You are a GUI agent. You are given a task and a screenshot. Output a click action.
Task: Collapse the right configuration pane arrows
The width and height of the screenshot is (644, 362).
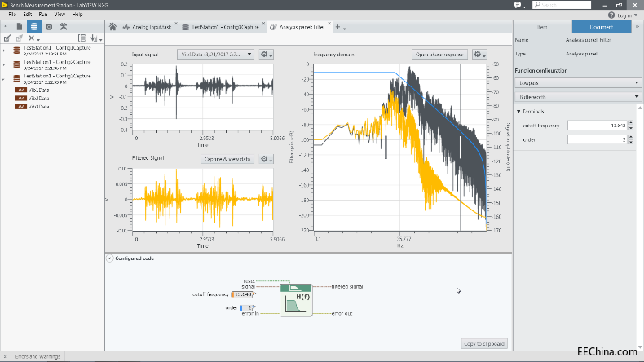637,27
